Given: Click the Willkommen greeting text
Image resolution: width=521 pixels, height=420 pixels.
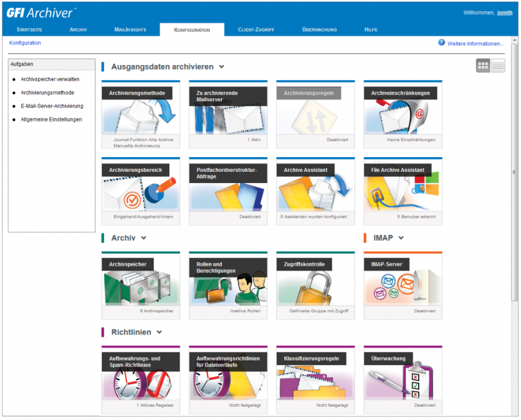Looking at the screenshot, I should pos(479,13).
